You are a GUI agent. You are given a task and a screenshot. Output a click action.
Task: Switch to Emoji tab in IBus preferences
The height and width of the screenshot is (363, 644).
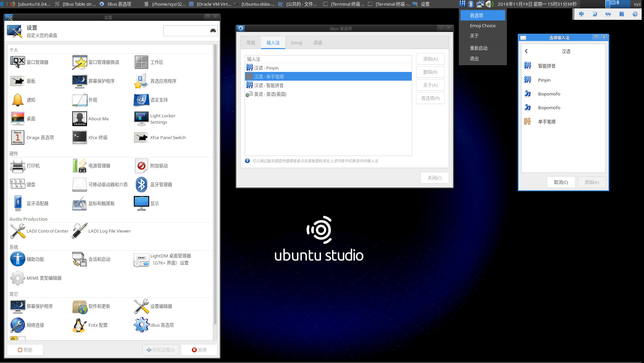296,43
